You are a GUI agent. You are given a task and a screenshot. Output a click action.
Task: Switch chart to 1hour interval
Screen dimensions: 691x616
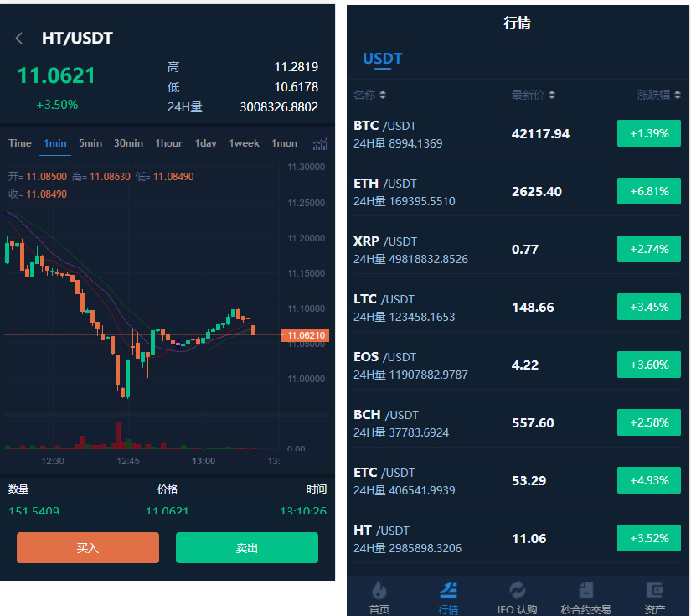168,143
